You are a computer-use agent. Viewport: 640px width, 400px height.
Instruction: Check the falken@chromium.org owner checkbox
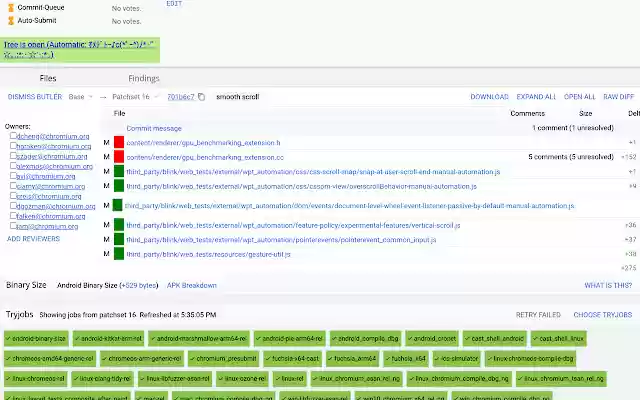click(13, 216)
